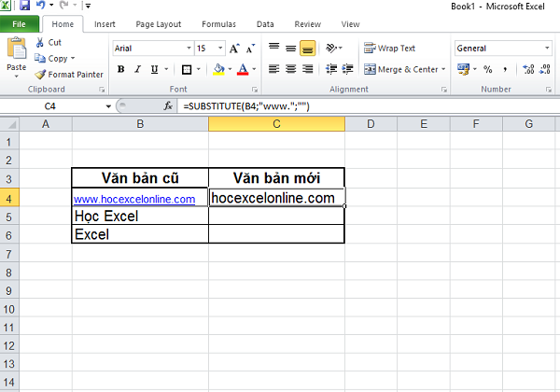Click the Cut scissors icon
The width and height of the screenshot is (560, 392).
coord(39,43)
